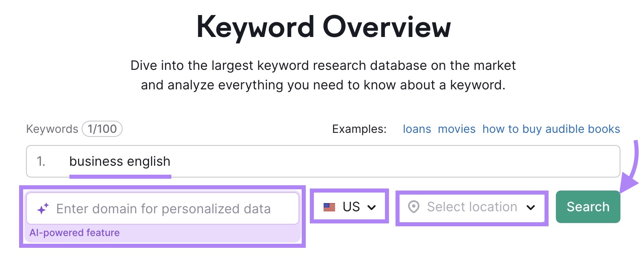Open the loans example keyword

click(417, 129)
